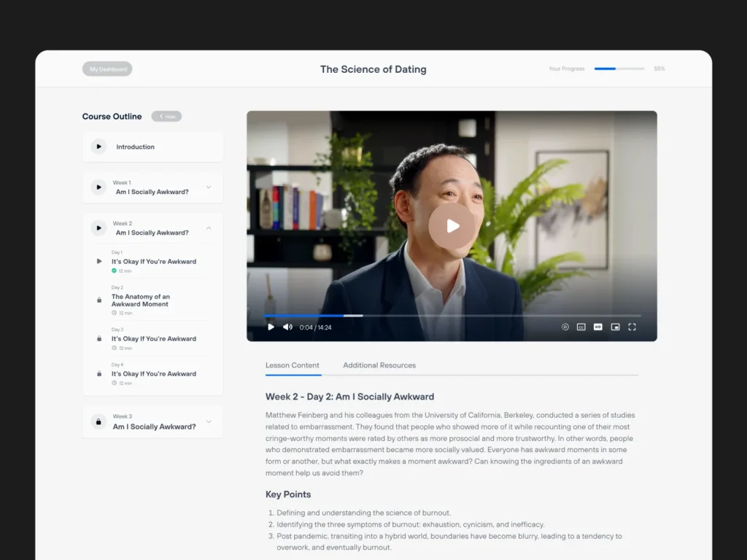Viewport: 747px width, 560px height.
Task: Click the lock icon on Week 3
Action: click(98, 422)
